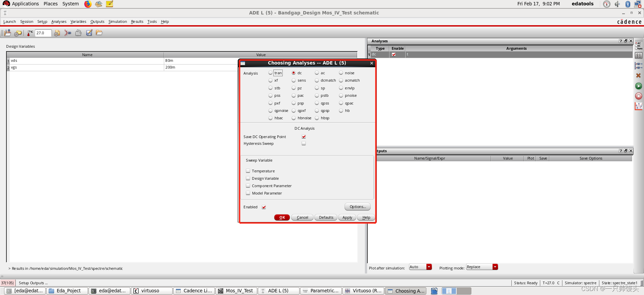Click the text editor notepad icon in top panel

tap(109, 4)
